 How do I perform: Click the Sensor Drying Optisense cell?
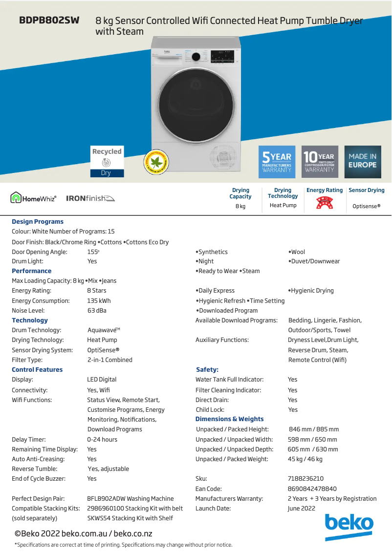(366, 198)
